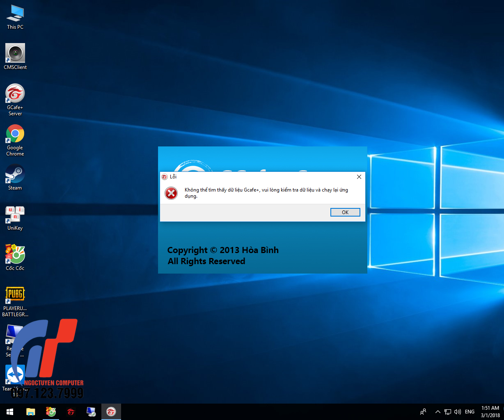Show hidden system tray icons
Viewport: 504px width, 420px height.
pyautogui.click(x=438, y=412)
